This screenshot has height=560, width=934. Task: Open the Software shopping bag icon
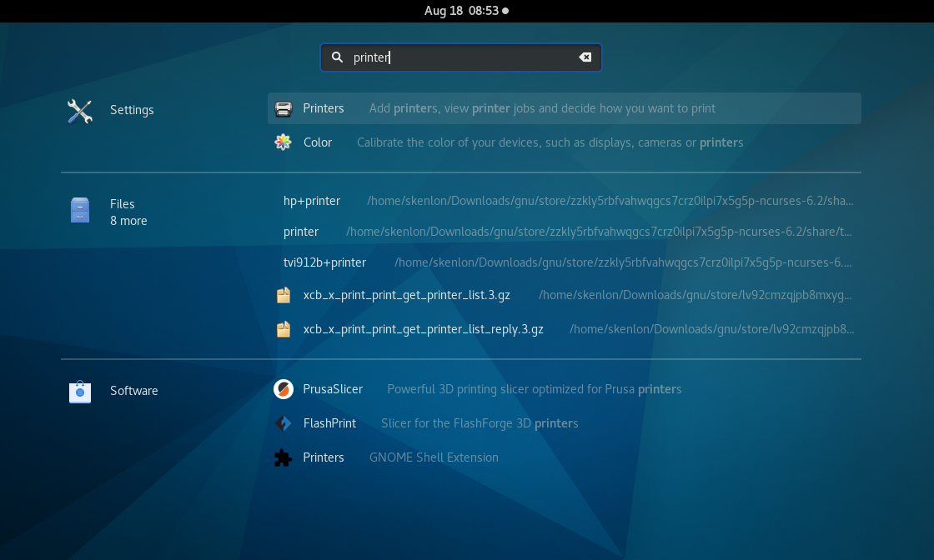80,391
